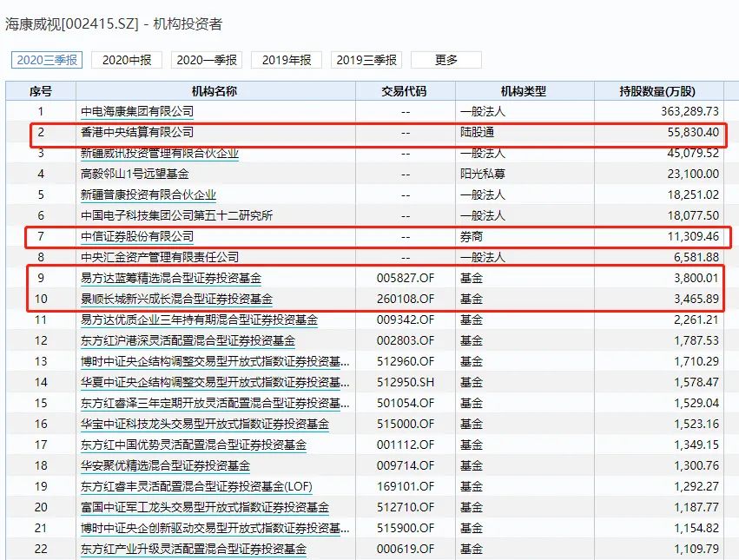Open 香港中央结算有限公司 link
This screenshot has width=739, height=560.
(137, 133)
